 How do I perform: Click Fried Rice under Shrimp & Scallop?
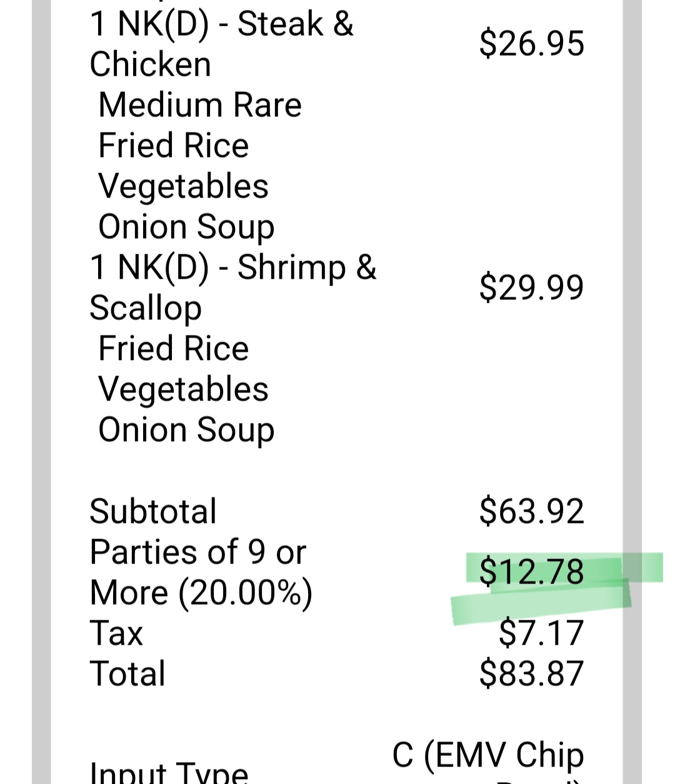tap(174, 349)
